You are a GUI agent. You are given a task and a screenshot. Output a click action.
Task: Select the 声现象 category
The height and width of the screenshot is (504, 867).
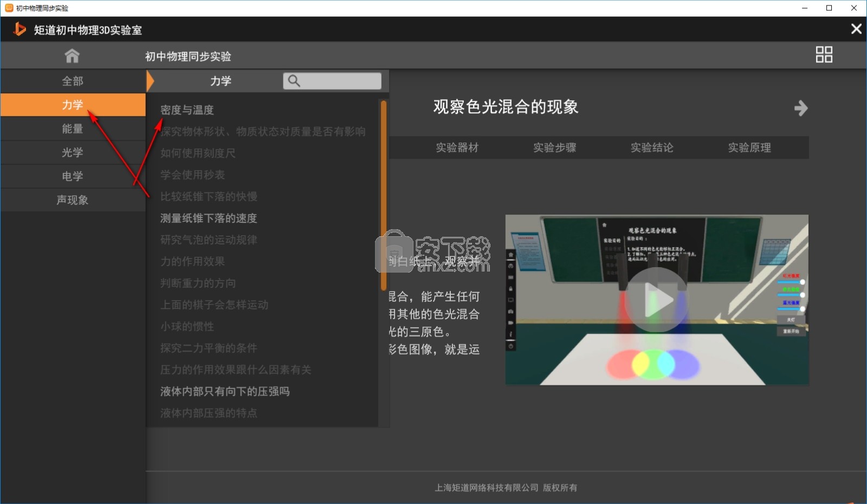[x=73, y=200]
